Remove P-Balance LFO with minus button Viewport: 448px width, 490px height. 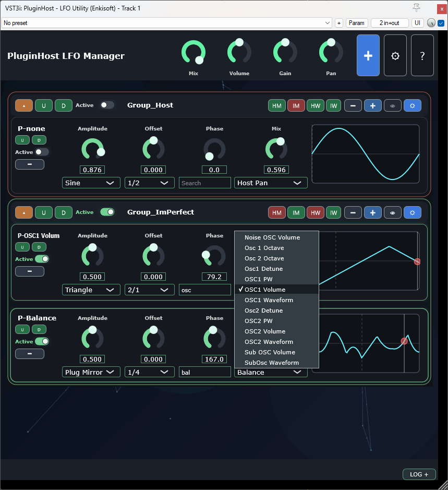(x=30, y=354)
